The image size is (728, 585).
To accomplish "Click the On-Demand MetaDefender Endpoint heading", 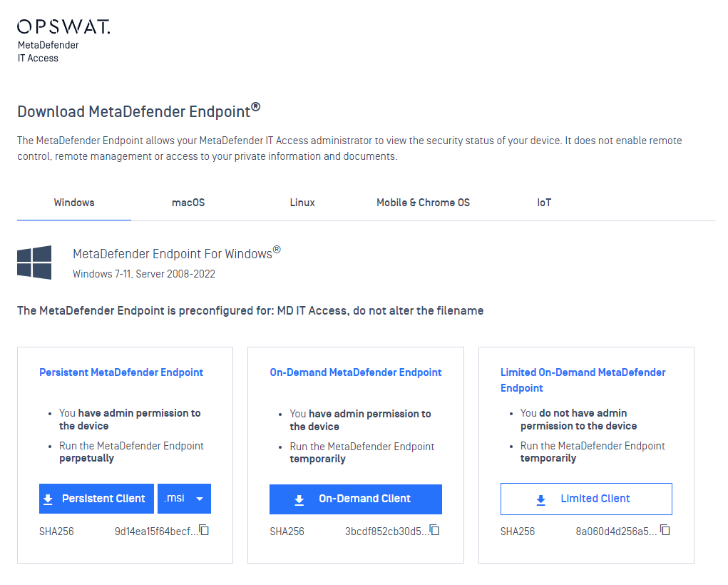I will (356, 372).
